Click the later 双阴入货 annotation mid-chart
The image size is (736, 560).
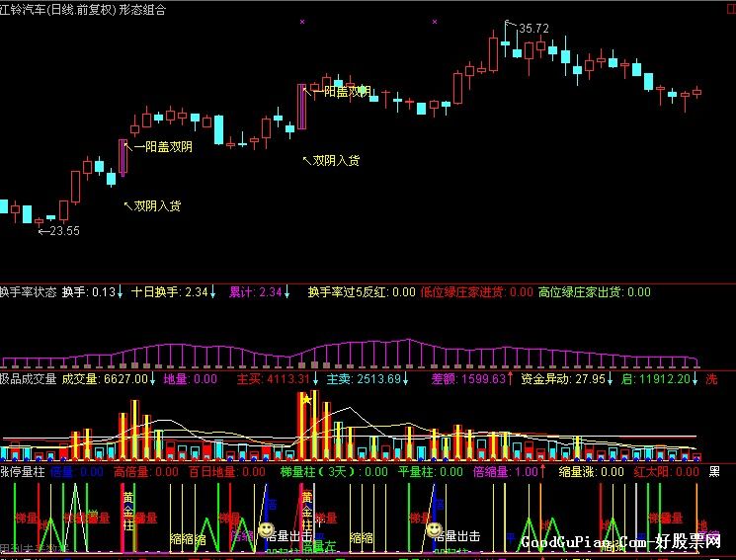click(x=336, y=161)
